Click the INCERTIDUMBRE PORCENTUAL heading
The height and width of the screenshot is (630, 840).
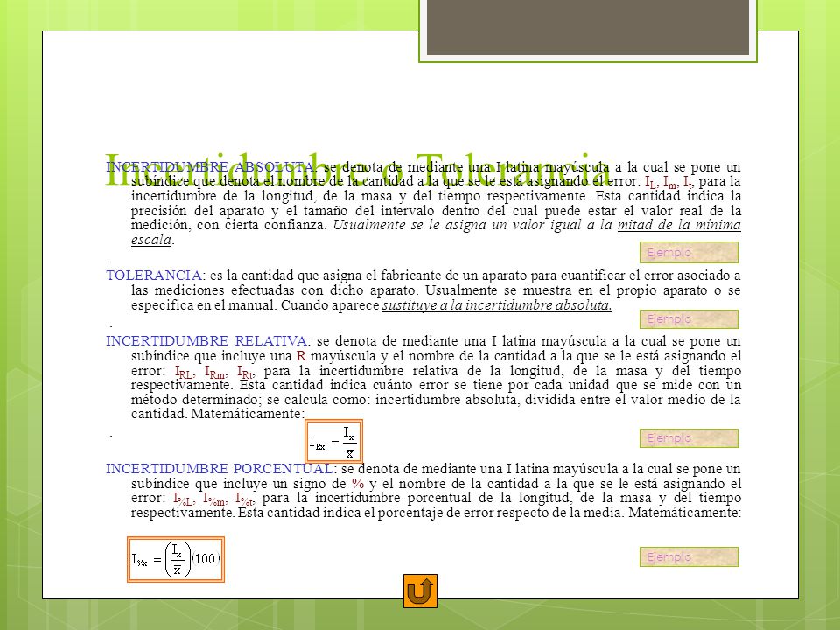(x=220, y=469)
